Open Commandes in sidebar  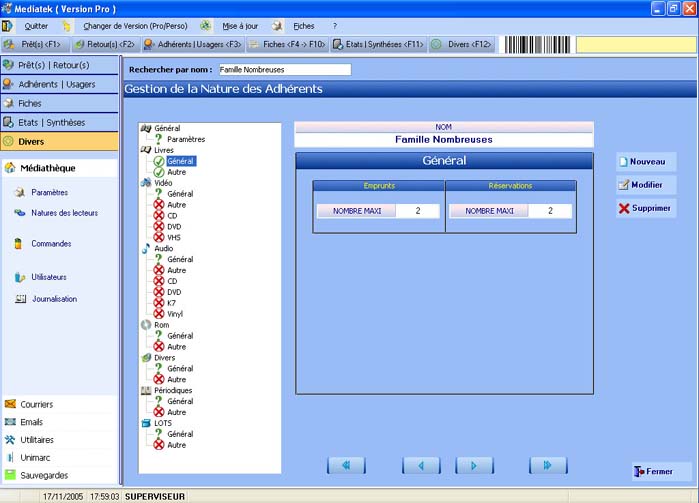point(51,243)
